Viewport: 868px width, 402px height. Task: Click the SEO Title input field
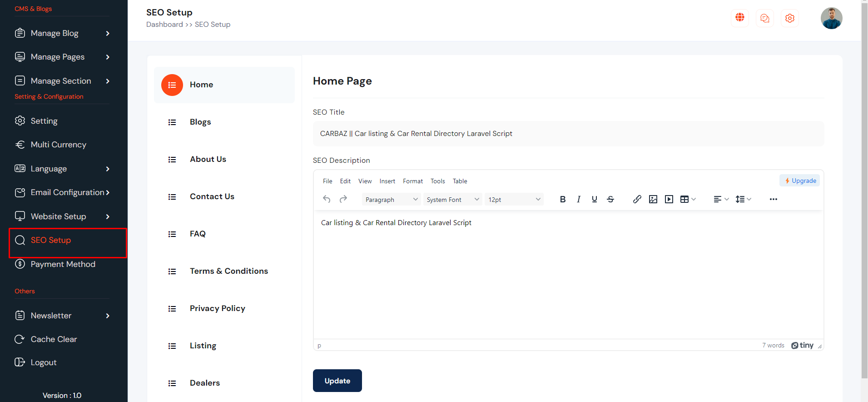pyautogui.click(x=568, y=134)
